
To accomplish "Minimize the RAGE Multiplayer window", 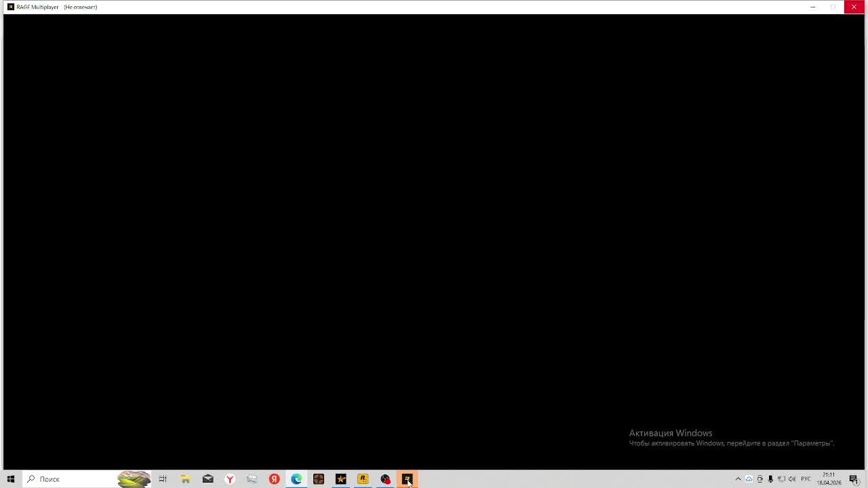I will [x=812, y=7].
